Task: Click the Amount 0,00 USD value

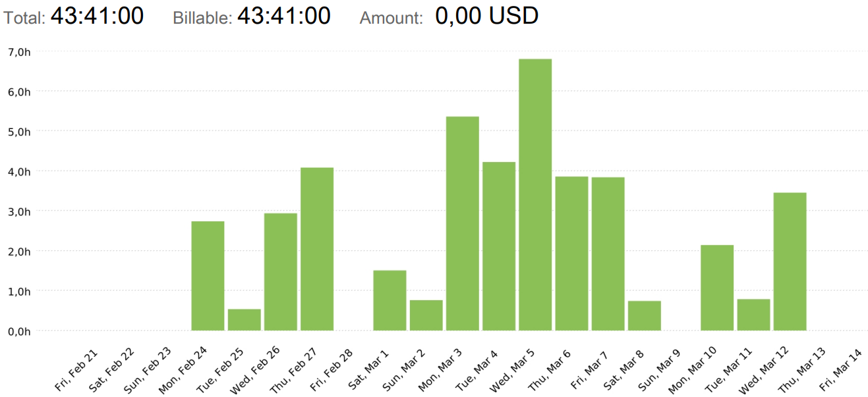Action: coord(487,16)
